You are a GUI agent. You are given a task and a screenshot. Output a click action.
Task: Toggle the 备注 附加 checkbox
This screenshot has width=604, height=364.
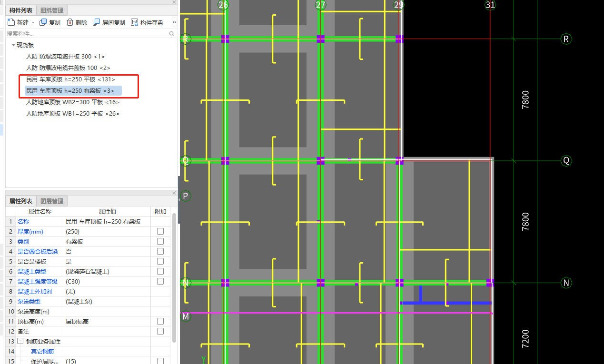tap(160, 331)
